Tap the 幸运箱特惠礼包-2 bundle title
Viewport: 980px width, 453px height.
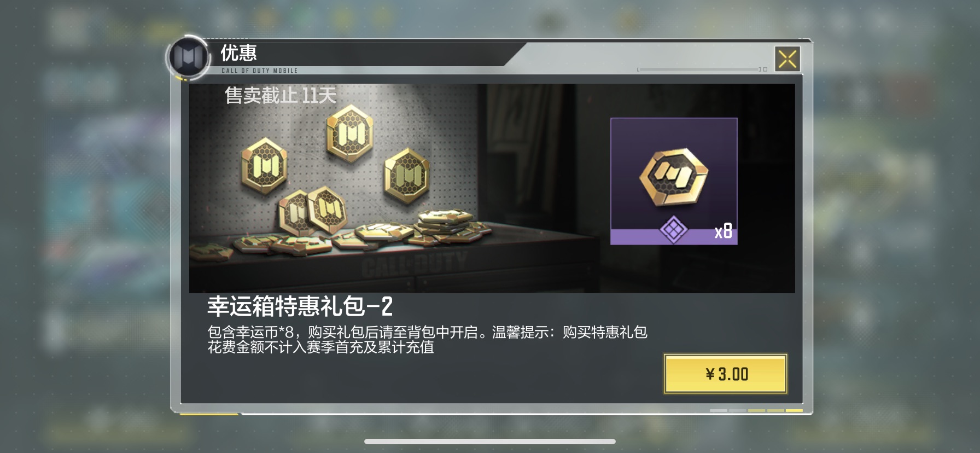pos(300,306)
